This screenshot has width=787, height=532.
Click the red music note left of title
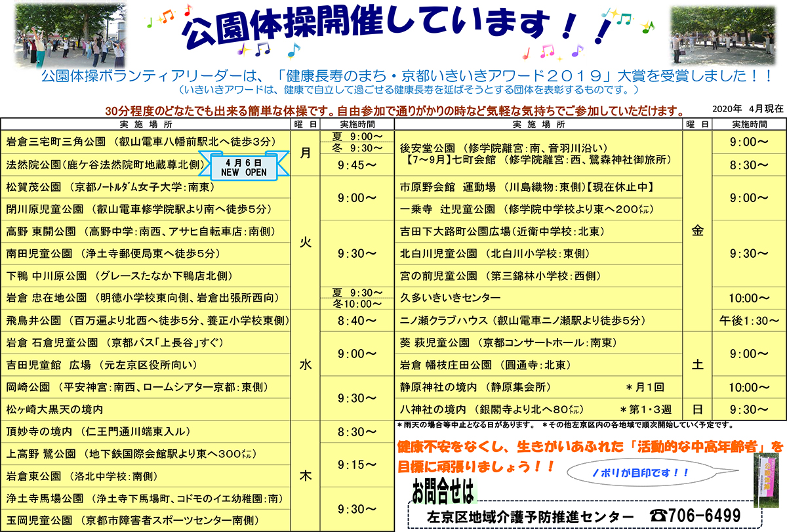pos(188,10)
